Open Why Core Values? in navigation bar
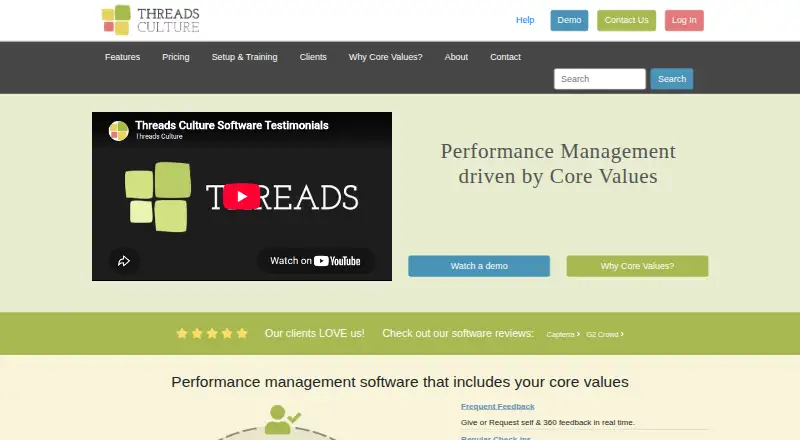 click(x=386, y=57)
